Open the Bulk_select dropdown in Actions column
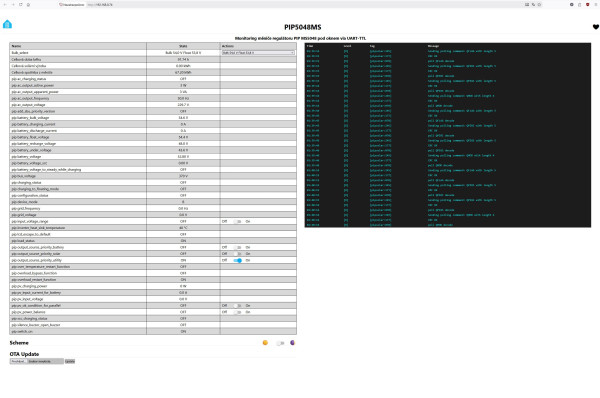This screenshot has width=600, height=398. [x=258, y=53]
